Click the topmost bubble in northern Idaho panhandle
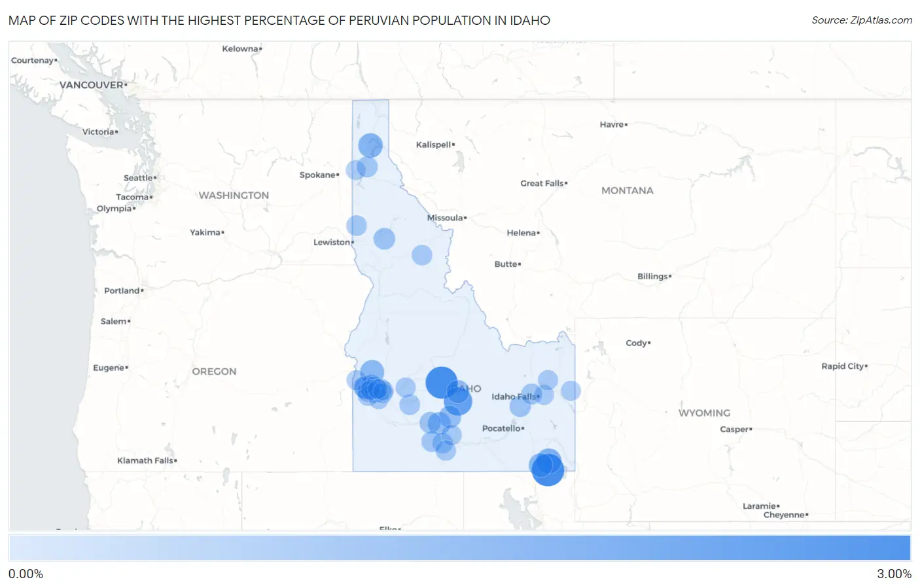The image size is (920, 588). pyautogui.click(x=370, y=145)
